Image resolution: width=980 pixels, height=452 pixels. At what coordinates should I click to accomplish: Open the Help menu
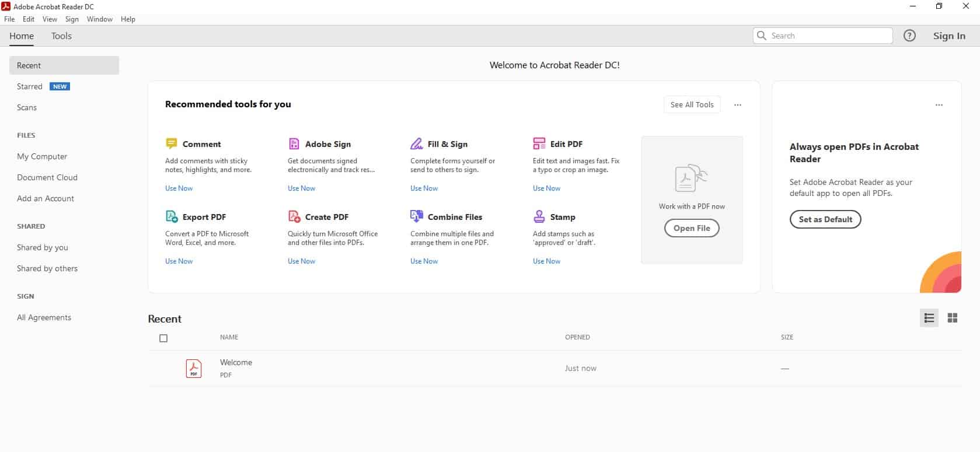coord(128,19)
